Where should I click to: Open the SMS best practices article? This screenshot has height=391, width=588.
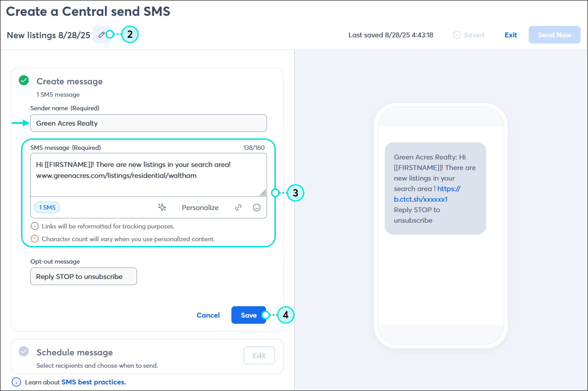coord(94,382)
